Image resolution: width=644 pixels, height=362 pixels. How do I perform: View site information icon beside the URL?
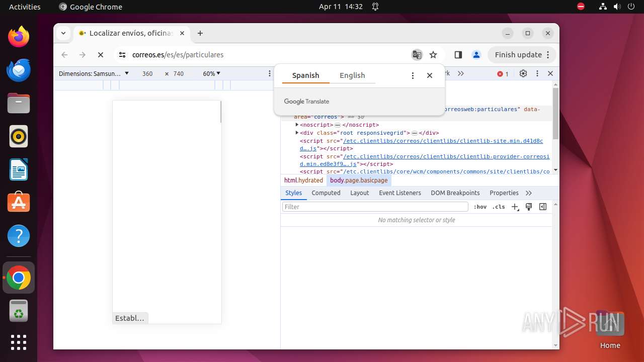coord(122,55)
